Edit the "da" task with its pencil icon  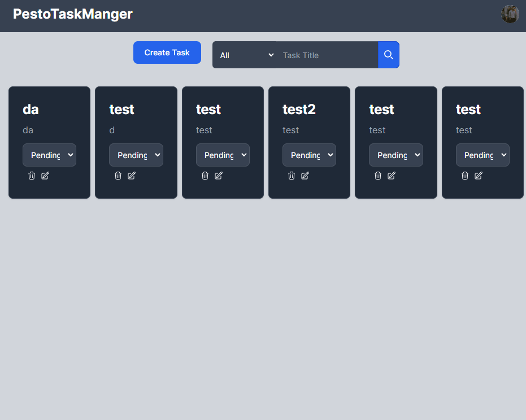click(x=45, y=176)
